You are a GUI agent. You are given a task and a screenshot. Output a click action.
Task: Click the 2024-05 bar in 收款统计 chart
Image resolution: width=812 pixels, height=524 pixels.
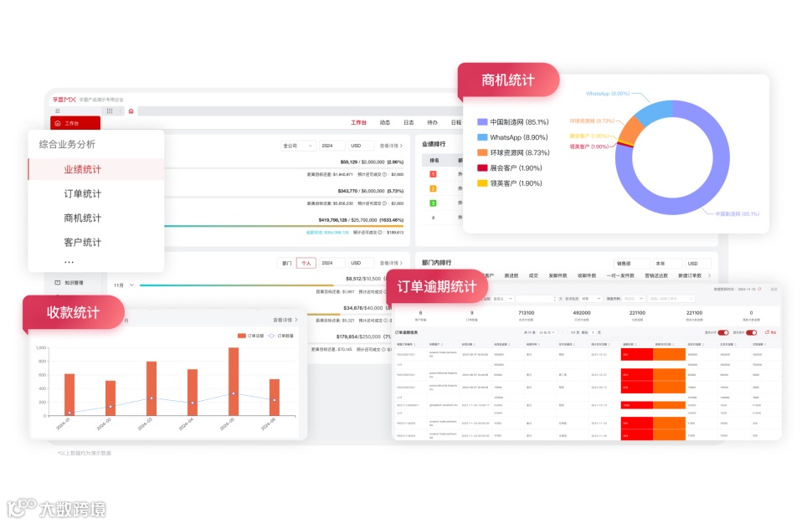coord(234,381)
